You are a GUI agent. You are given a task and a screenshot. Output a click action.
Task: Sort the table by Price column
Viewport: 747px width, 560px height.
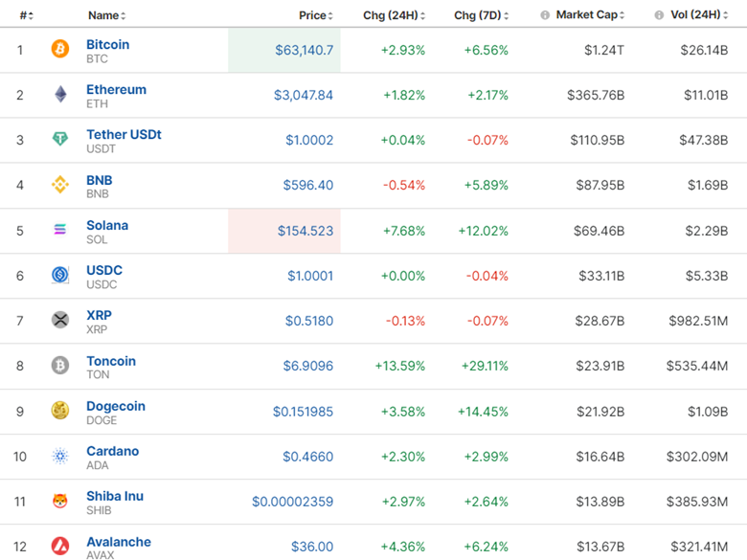pyautogui.click(x=316, y=15)
